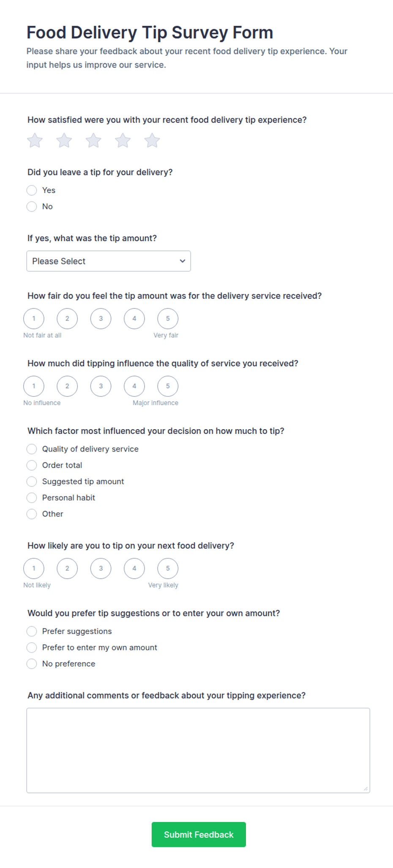Screen dimensions: 393x868
Task: Submit the form with Submit Feedback
Action: 199,835
